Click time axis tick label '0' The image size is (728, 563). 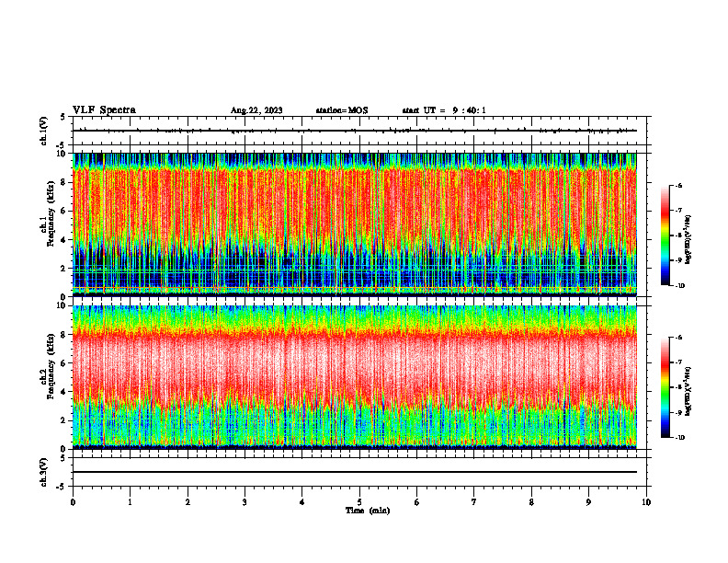(73, 502)
